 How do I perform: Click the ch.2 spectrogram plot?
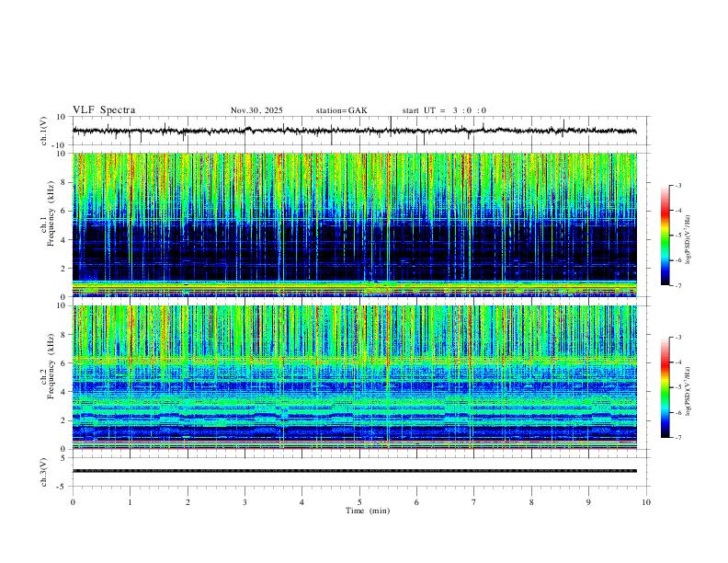click(354, 377)
